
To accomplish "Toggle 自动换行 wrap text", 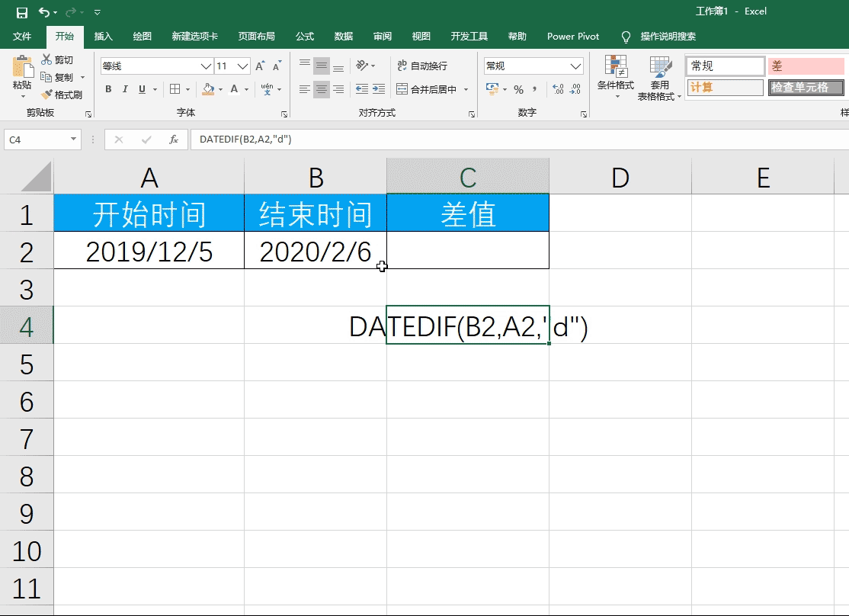I will pyautogui.click(x=422, y=66).
